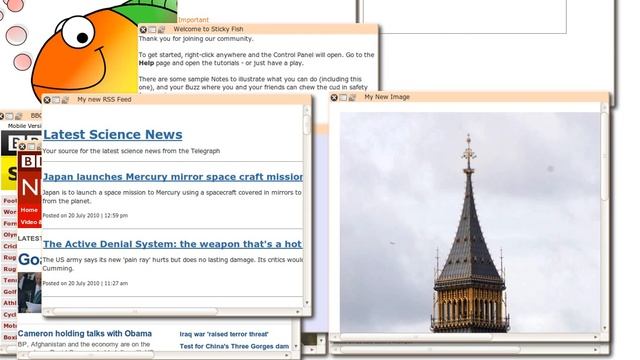Click the window icon on My New Image note
Viewport: 640px width, 360px height.
pyautogui.click(x=343, y=97)
